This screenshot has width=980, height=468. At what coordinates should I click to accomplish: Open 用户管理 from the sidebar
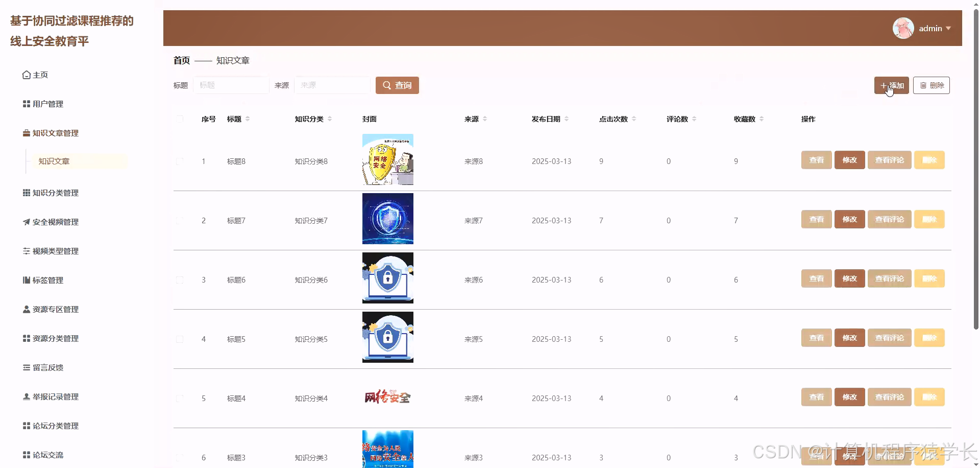point(48,104)
